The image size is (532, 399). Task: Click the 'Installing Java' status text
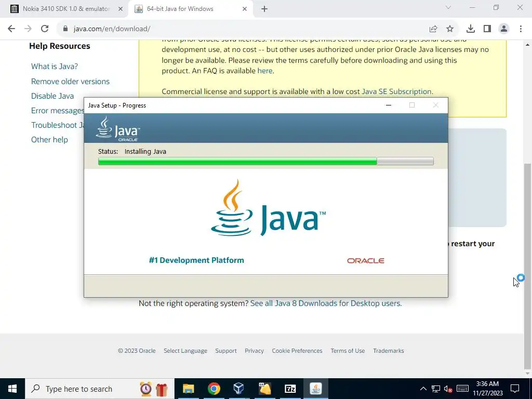pos(145,152)
